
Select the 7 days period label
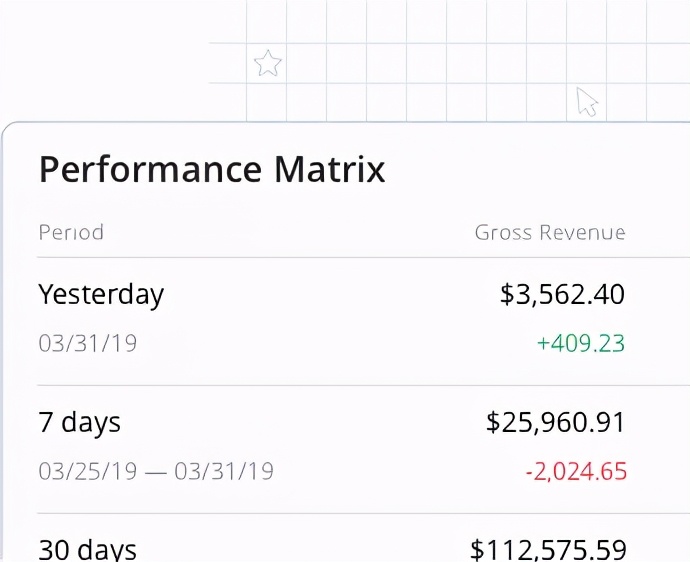point(79,422)
